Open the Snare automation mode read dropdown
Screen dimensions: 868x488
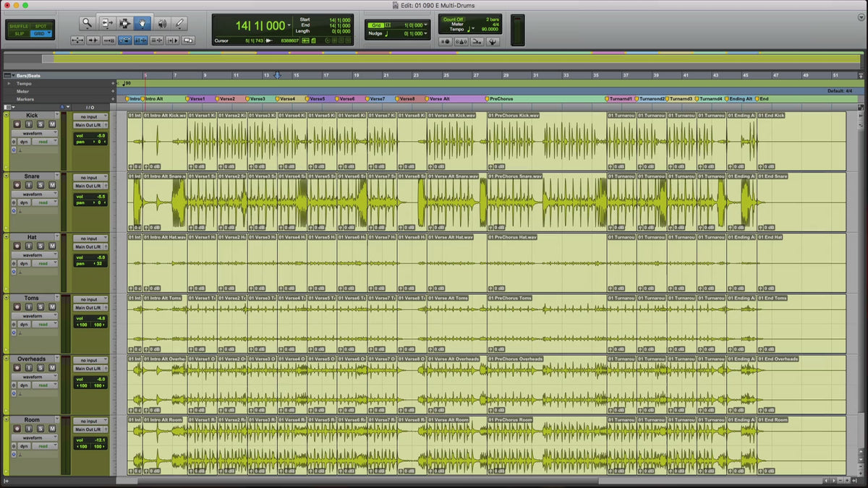45,203
